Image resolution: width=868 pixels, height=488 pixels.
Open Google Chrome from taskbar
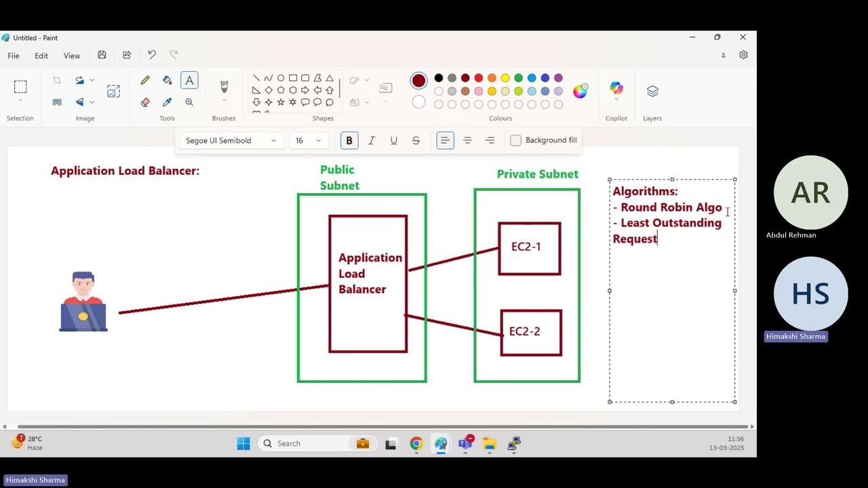tap(416, 443)
